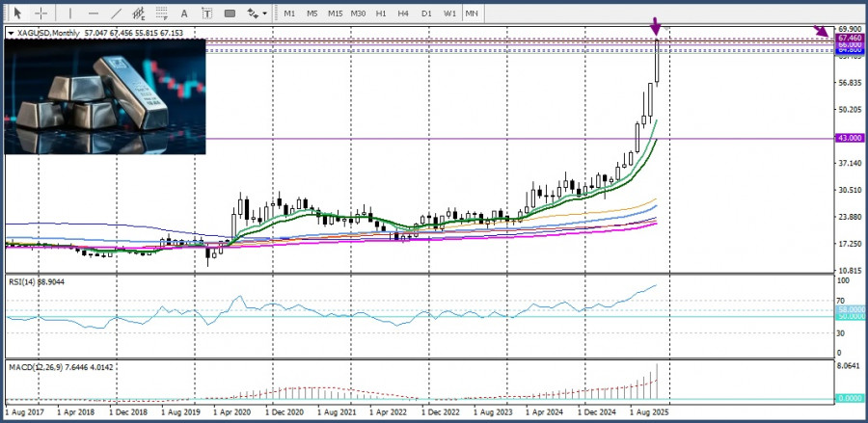Switch to M1 timeframe

point(289,13)
